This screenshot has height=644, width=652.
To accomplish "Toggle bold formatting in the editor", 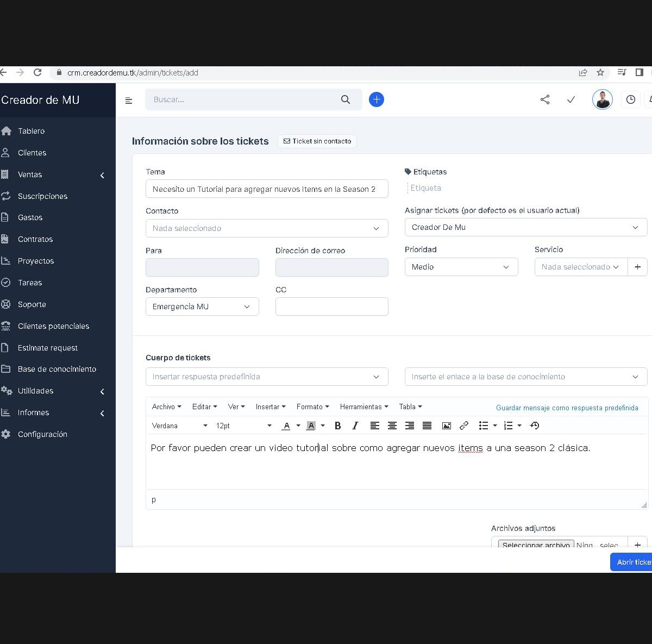I will pos(338,426).
